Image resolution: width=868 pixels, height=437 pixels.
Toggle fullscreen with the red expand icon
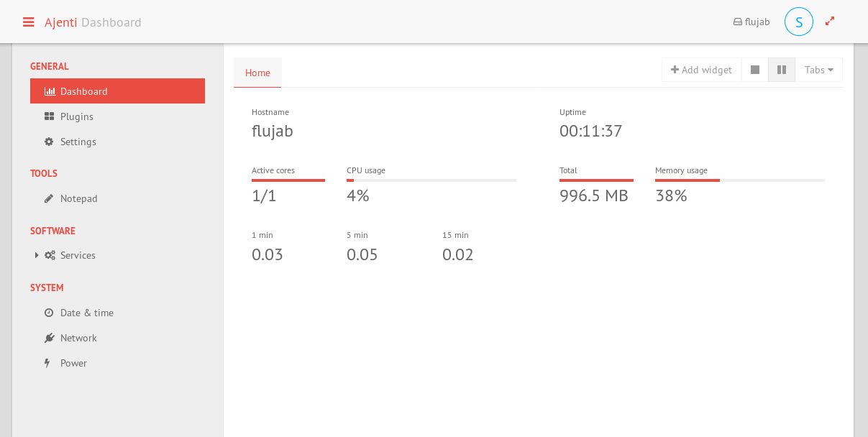tap(830, 22)
